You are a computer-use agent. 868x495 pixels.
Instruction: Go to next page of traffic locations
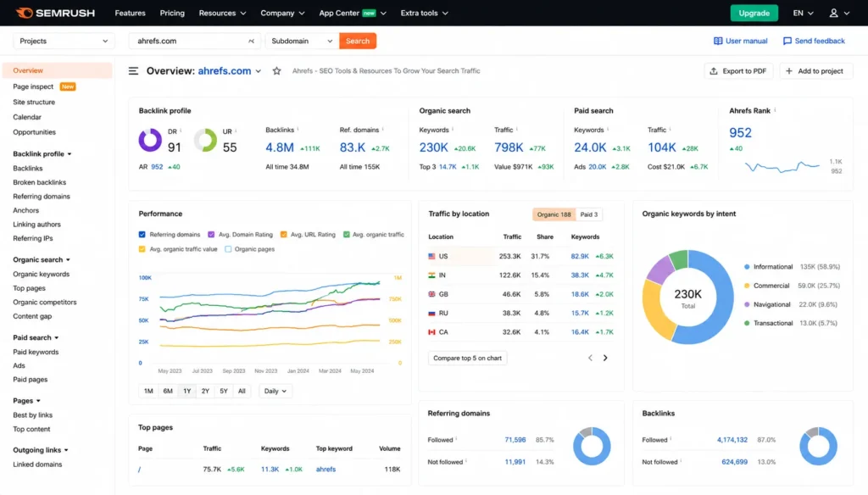pos(605,359)
